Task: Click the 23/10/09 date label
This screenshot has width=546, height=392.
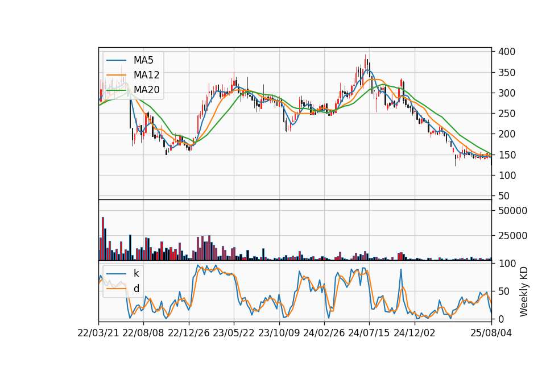Action: pos(279,333)
